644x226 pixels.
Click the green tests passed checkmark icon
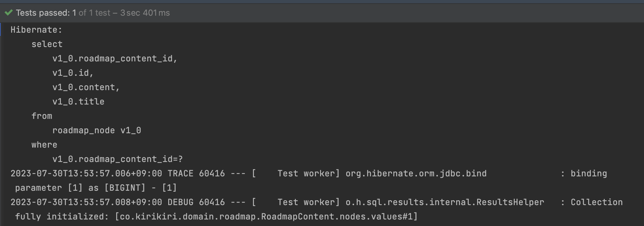[9, 13]
